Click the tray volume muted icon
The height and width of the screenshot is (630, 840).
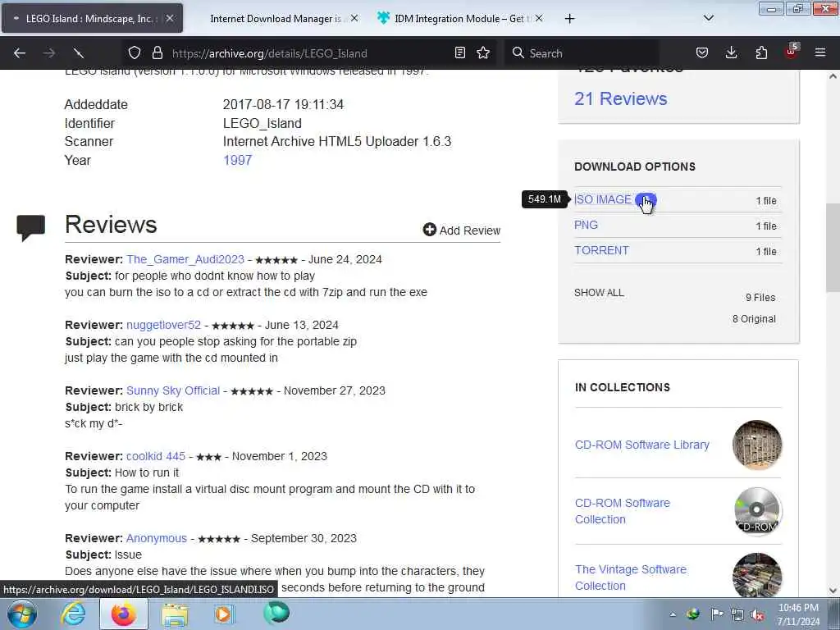757,614
